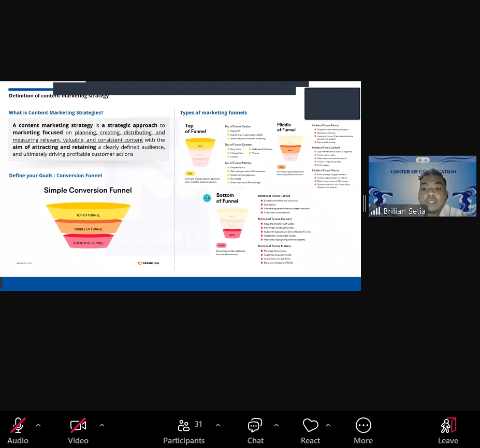Click the teal arrow icon beside Bottom of Funnel
Screen dimensions: 480x448
207,198
